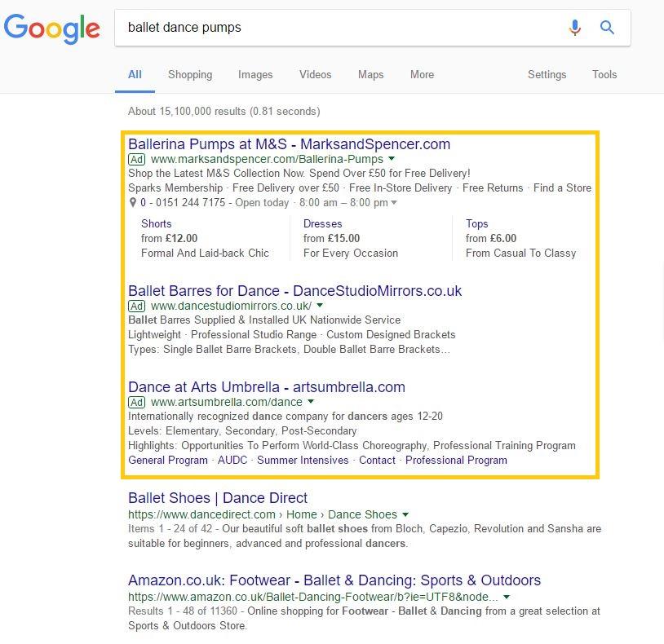Click 'Levels: Elementary, Secondary, Post-Secondary' line
This screenshot has width=664, height=644.
tap(242, 430)
